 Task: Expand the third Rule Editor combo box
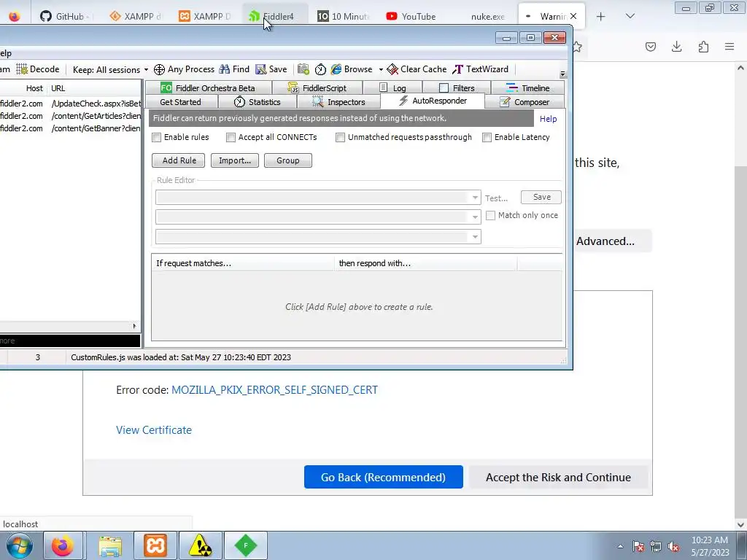pyautogui.click(x=475, y=237)
